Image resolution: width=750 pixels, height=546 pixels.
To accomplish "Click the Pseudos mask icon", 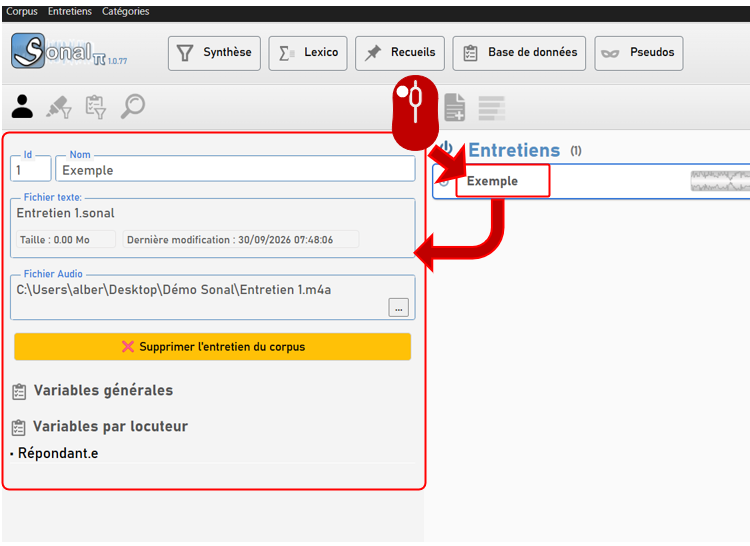I will point(610,54).
